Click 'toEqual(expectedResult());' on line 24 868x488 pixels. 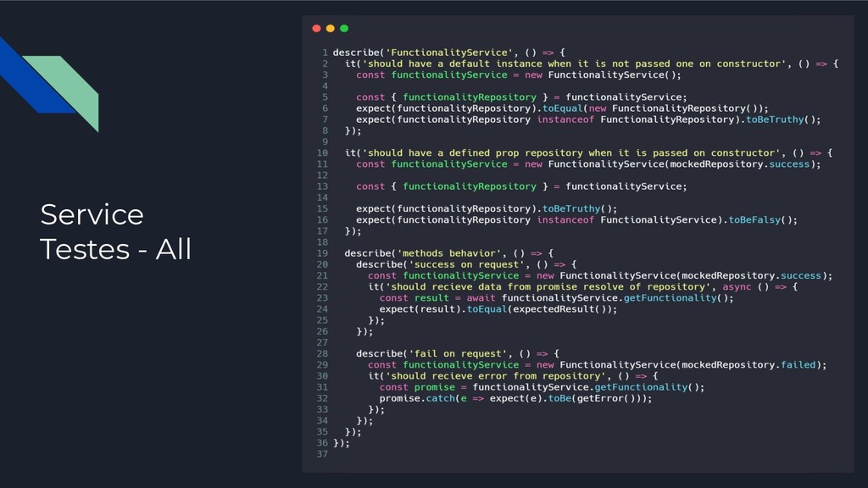point(542,309)
